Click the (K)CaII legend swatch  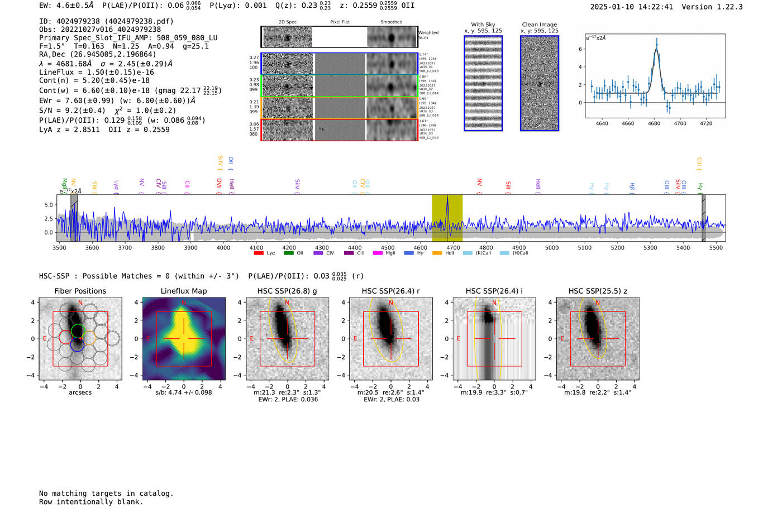click(468, 253)
